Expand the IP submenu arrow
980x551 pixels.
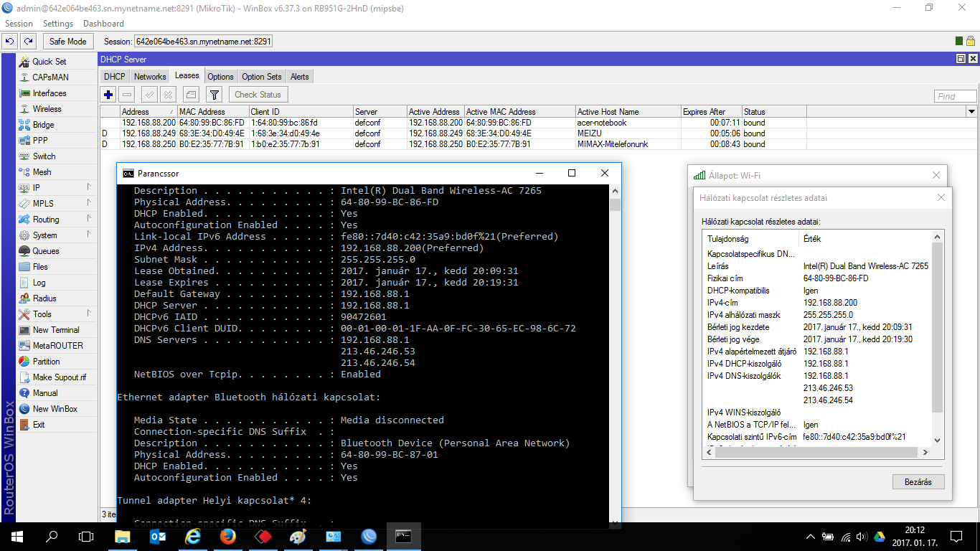89,188
